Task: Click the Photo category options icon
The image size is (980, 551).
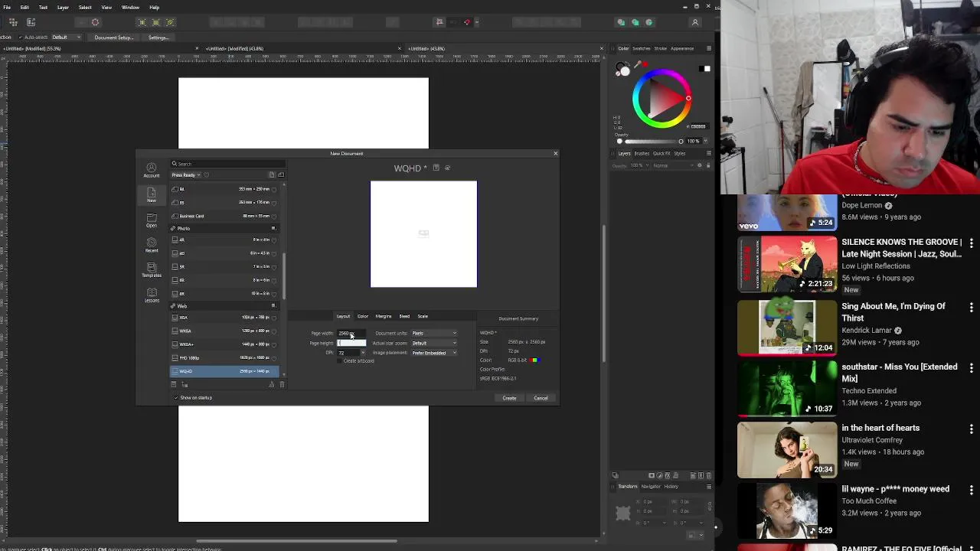Action: 273,228
